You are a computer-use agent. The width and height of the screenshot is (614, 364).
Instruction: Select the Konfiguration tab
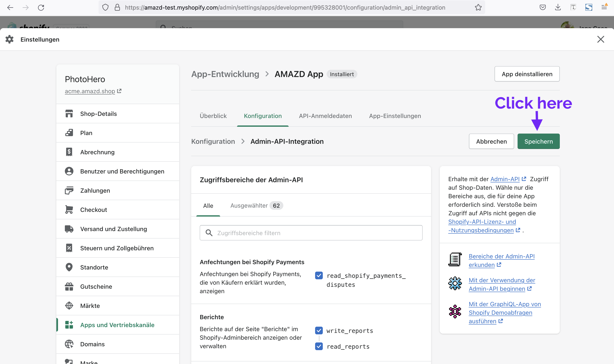[263, 116]
